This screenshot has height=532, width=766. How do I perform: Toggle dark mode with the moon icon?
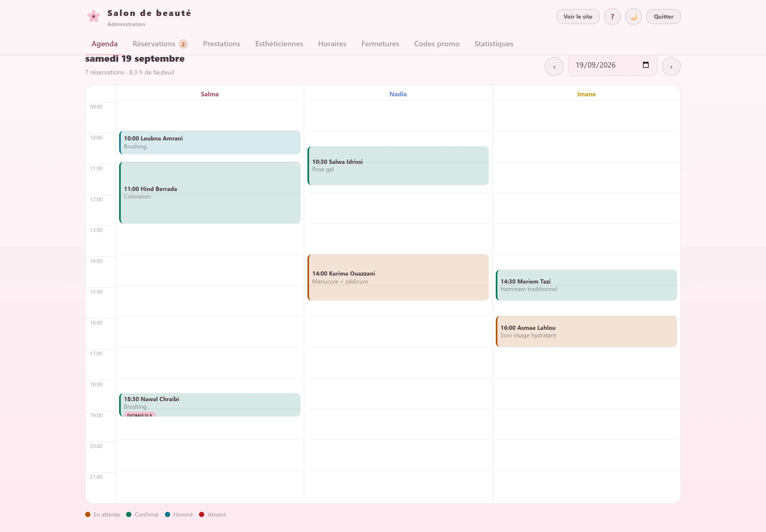pos(633,17)
